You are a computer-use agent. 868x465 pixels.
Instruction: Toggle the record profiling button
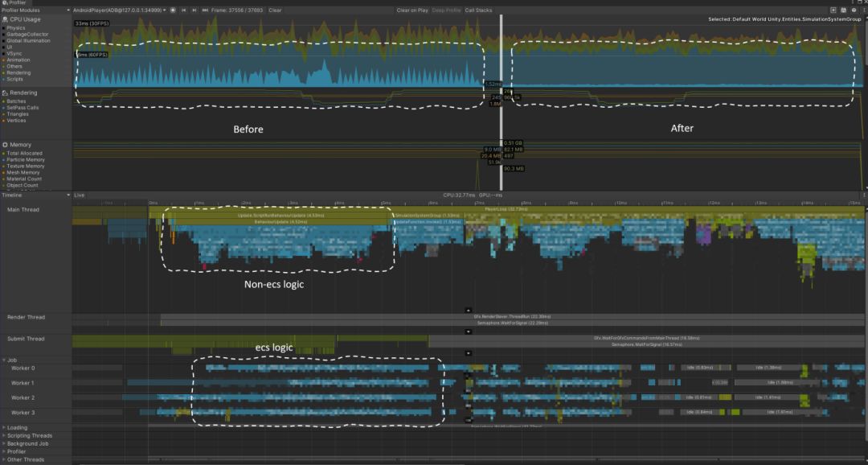[x=174, y=10]
